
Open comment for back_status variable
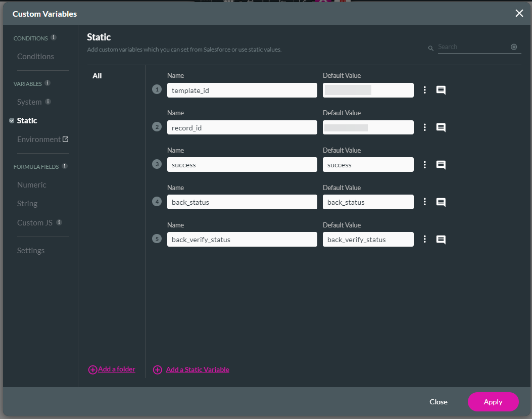point(441,203)
